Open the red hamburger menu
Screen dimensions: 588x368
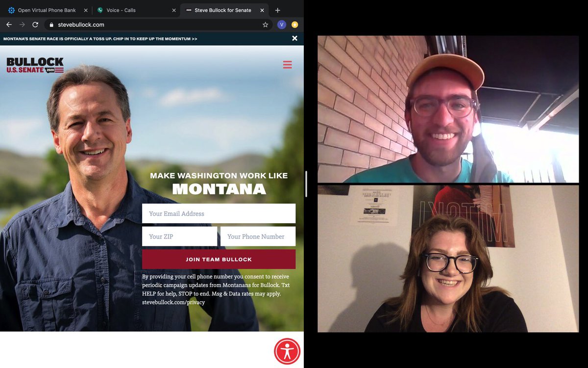pos(288,65)
